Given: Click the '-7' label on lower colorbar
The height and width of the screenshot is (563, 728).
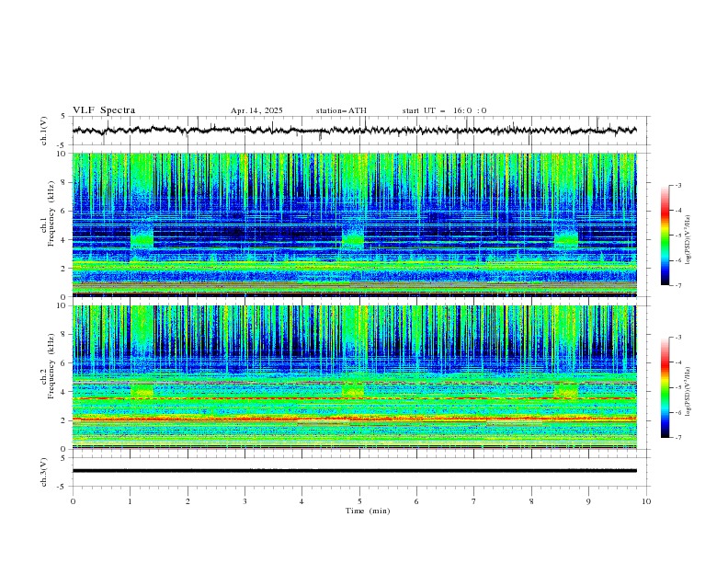Looking at the screenshot, I should 678,438.
